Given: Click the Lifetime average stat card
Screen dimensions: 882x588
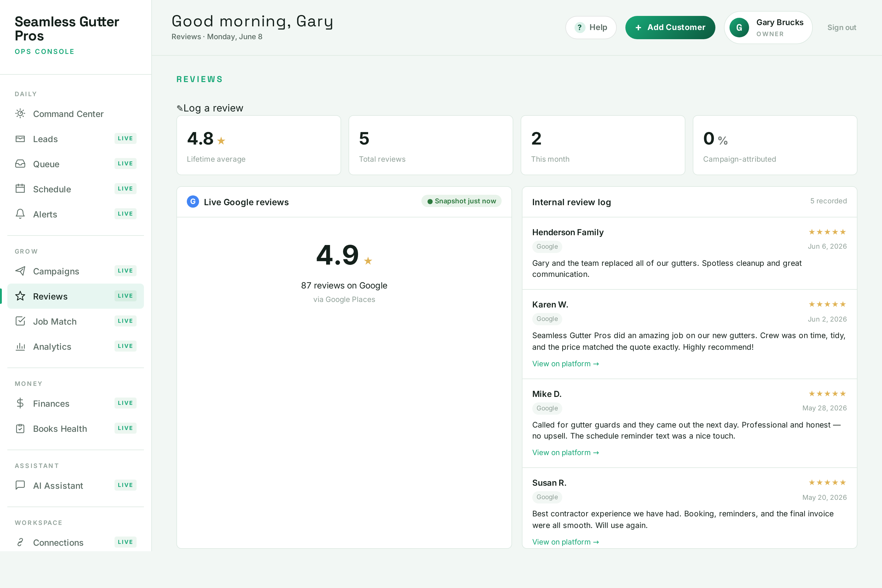Looking at the screenshot, I should 259,145.
